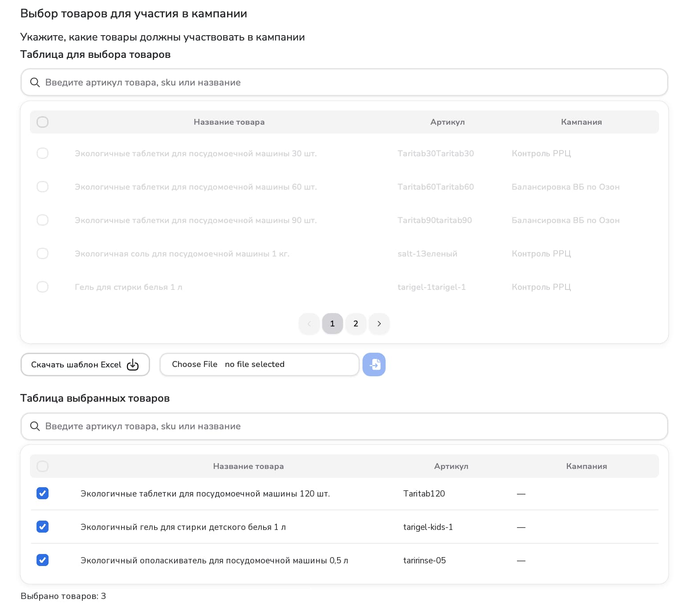Click the search magnifier in the selected products table
This screenshot has height=611, width=700.
click(x=35, y=426)
